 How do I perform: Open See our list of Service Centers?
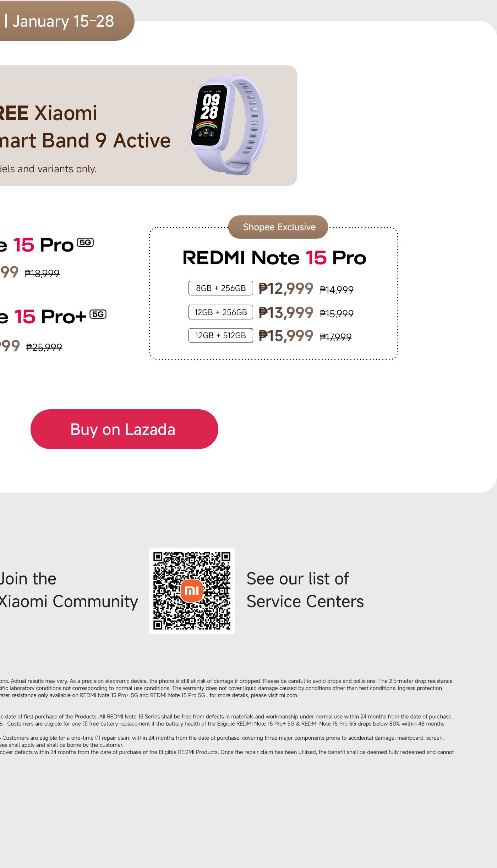[305, 590]
